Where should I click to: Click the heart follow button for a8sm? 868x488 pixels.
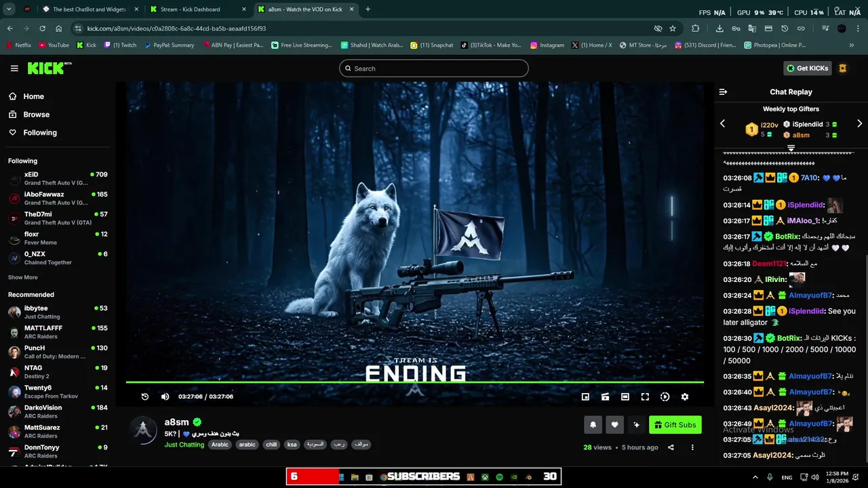614,425
